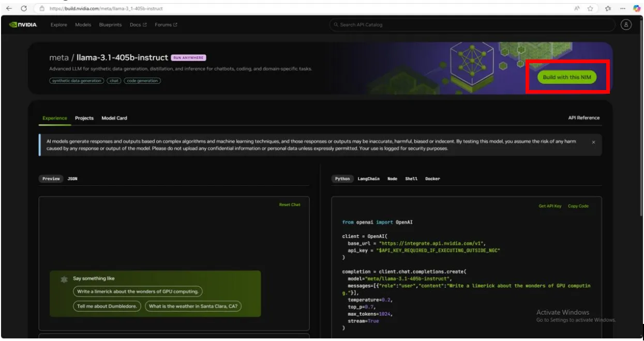Viewport: 644px width, 341px height.
Task: Bookmark page with the star icon
Action: (590, 8)
